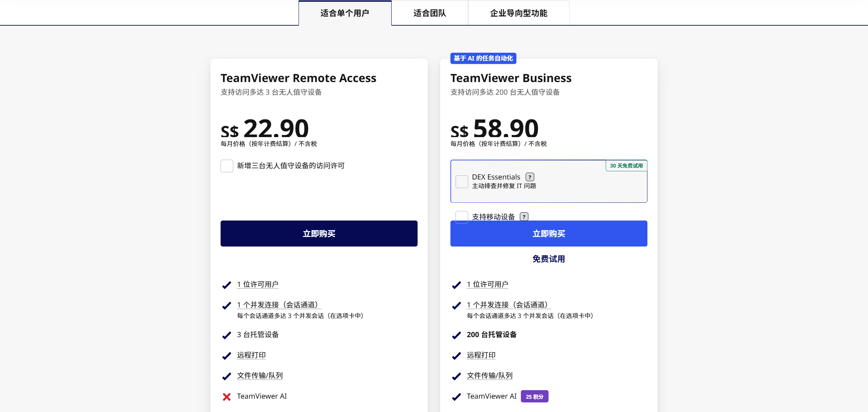Click 支持访问多达 200 台无人值守设备 subtitle

pos(505,92)
